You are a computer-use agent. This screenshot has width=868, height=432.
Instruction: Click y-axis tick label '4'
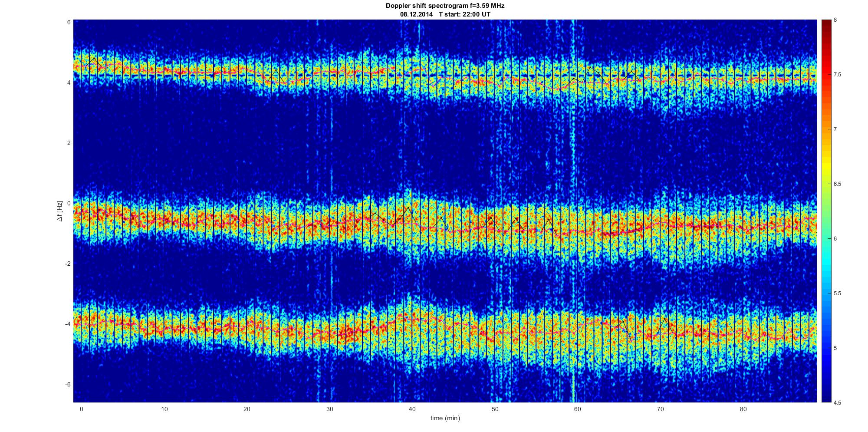(x=69, y=82)
